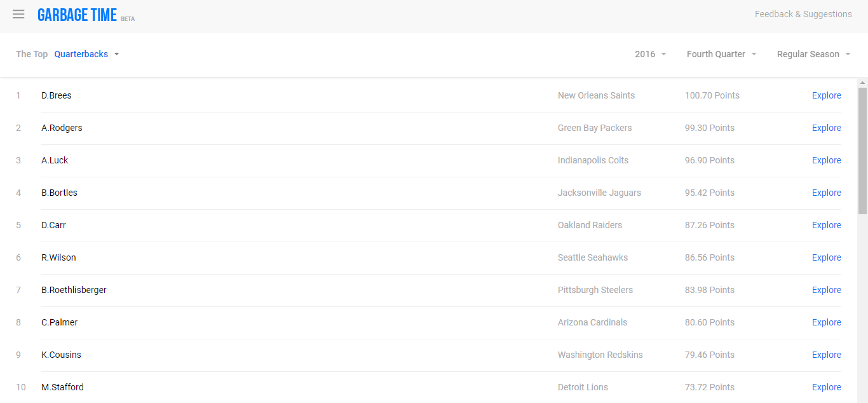Viewport: 868px width, 403px height.
Task: Select player name C.Palmer
Action: coord(59,322)
